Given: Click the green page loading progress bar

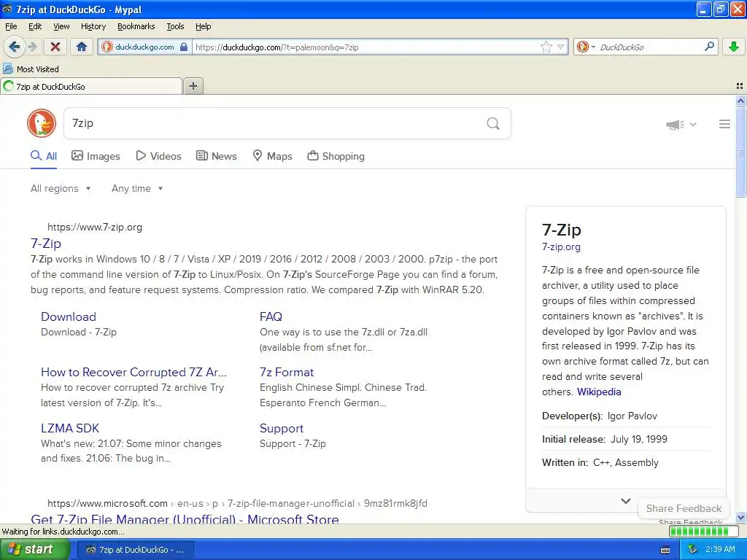Looking at the screenshot, I should [703, 532].
